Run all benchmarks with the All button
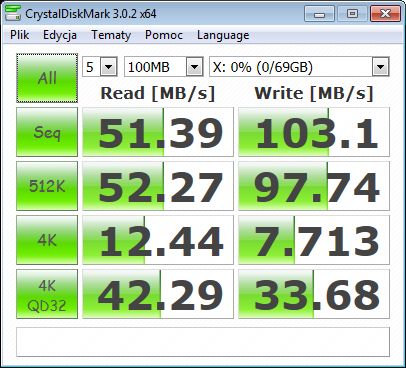406x368 pixels. coord(47,78)
